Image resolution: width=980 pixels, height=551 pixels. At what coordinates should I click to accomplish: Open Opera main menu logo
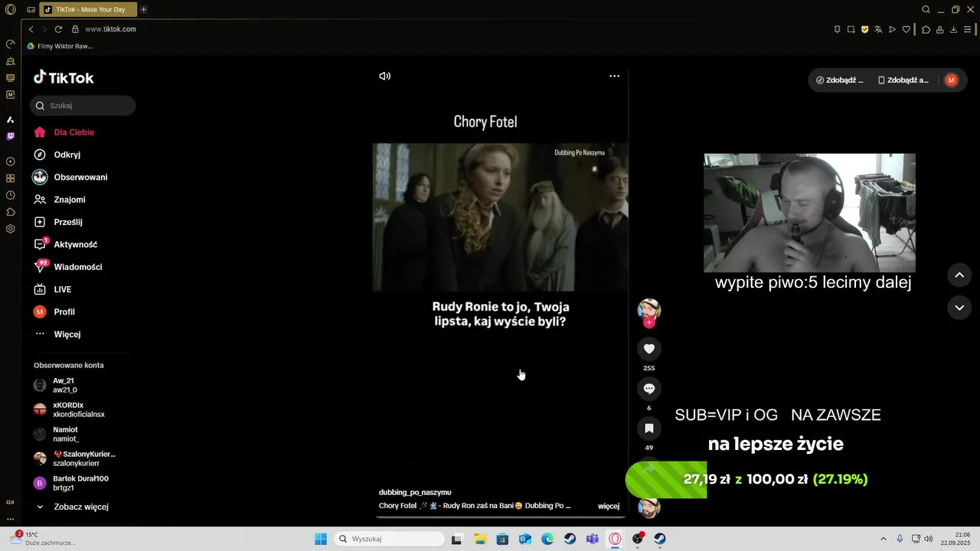11,10
